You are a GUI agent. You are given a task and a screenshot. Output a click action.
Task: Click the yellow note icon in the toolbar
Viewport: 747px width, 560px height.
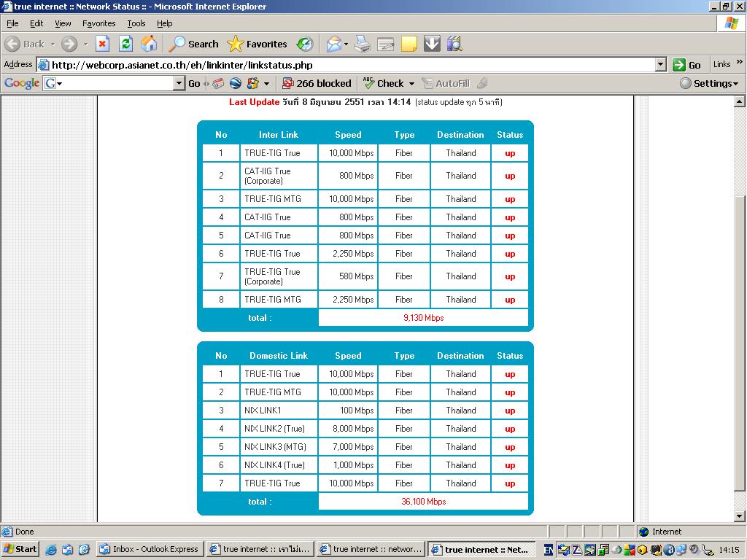(409, 44)
